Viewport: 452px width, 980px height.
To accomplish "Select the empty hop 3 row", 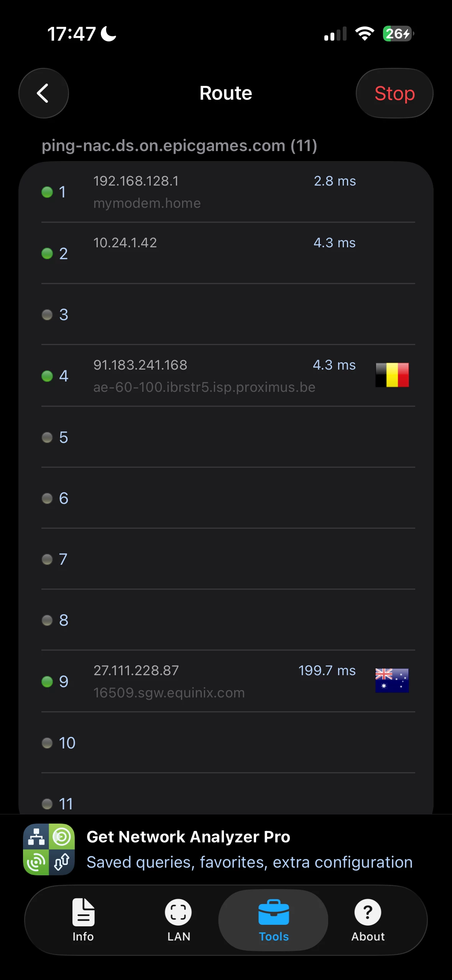I will pyautogui.click(x=228, y=314).
